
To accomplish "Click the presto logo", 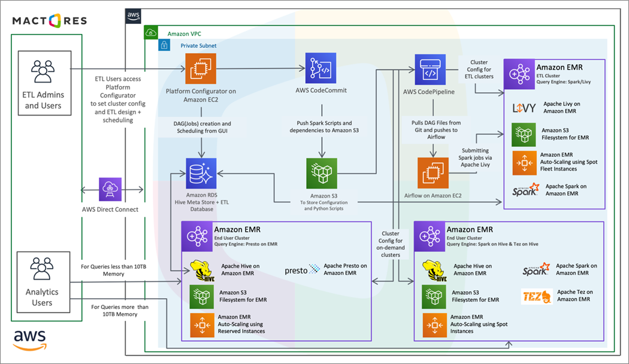I will (x=303, y=270).
